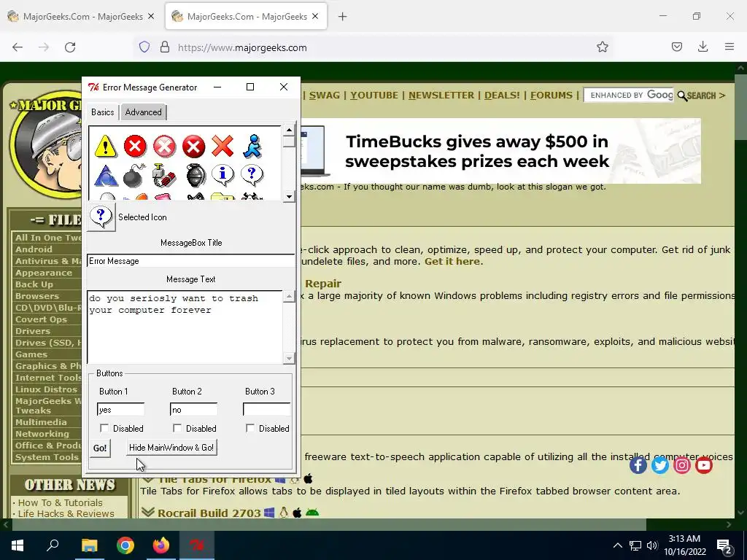Open the notification center icon
Viewport: 747px width, 560px height.
click(724, 545)
